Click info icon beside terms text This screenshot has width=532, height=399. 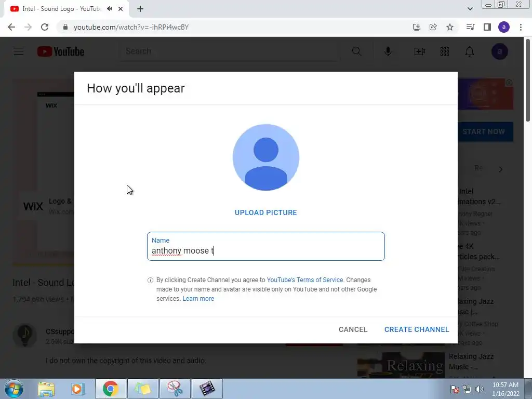coord(150,280)
